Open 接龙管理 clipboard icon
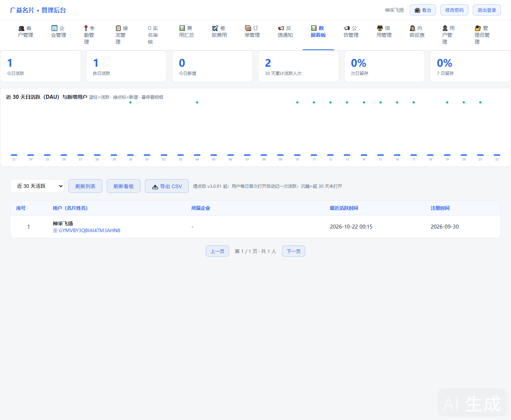Screen dimensions: 511x420 point(118,28)
